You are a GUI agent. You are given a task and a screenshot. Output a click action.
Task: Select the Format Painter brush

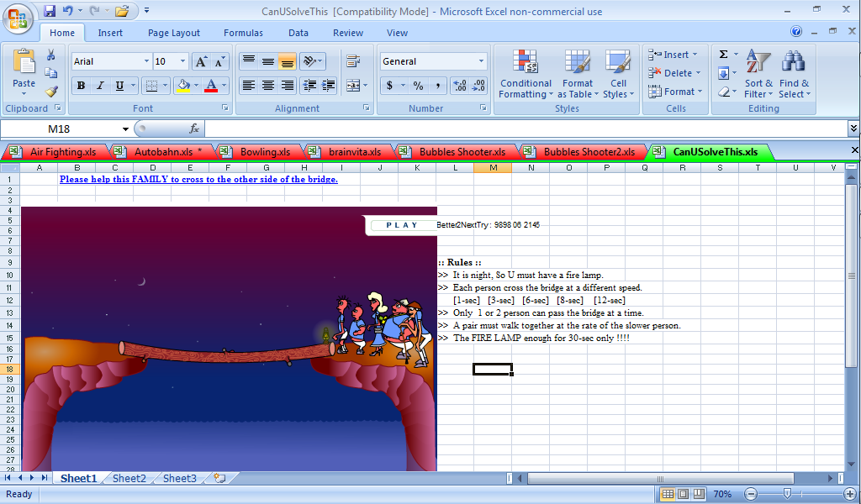coord(51,91)
